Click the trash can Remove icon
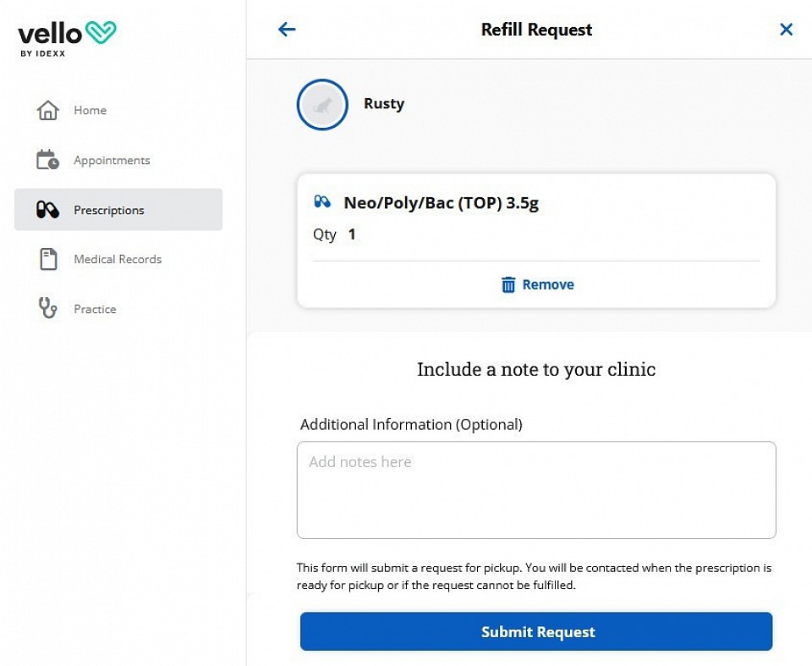Screen dimensions: 812x666 (508, 284)
